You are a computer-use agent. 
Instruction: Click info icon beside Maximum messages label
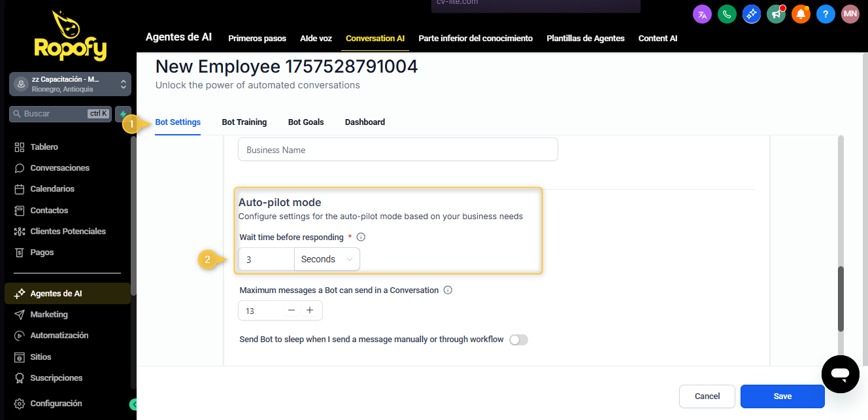click(448, 290)
